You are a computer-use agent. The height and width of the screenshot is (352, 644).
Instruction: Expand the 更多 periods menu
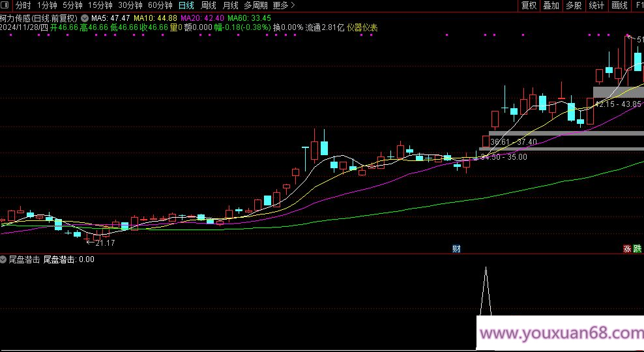(284, 5)
